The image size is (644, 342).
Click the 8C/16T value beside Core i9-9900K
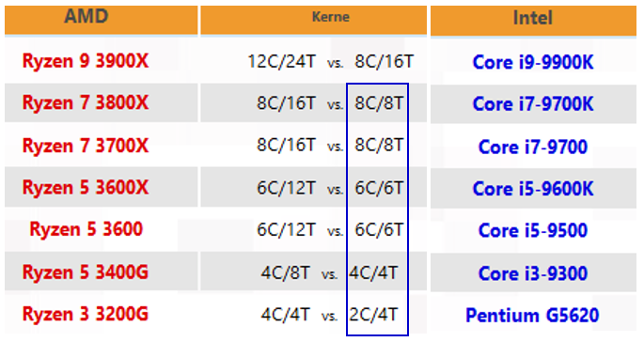coord(384,62)
